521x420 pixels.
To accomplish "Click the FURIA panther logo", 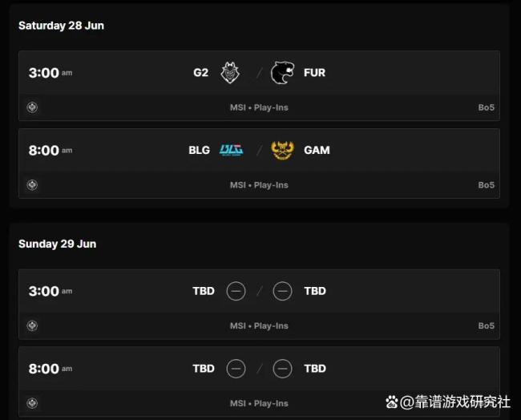I will coord(282,72).
